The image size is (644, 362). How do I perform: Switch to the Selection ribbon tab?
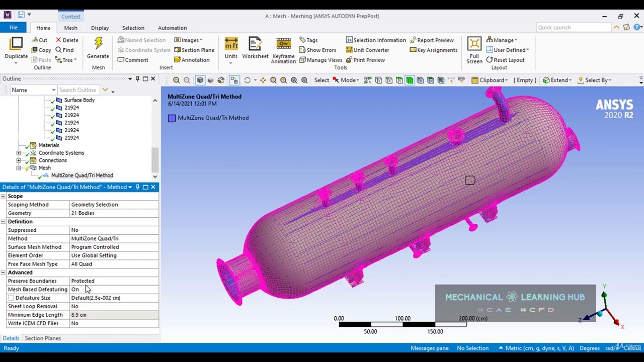(133, 28)
